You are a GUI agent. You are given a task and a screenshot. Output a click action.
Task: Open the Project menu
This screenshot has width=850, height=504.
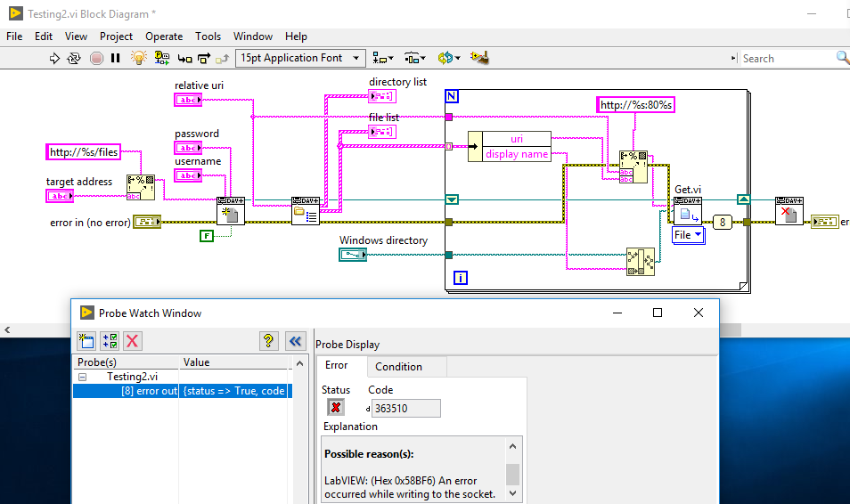click(116, 37)
